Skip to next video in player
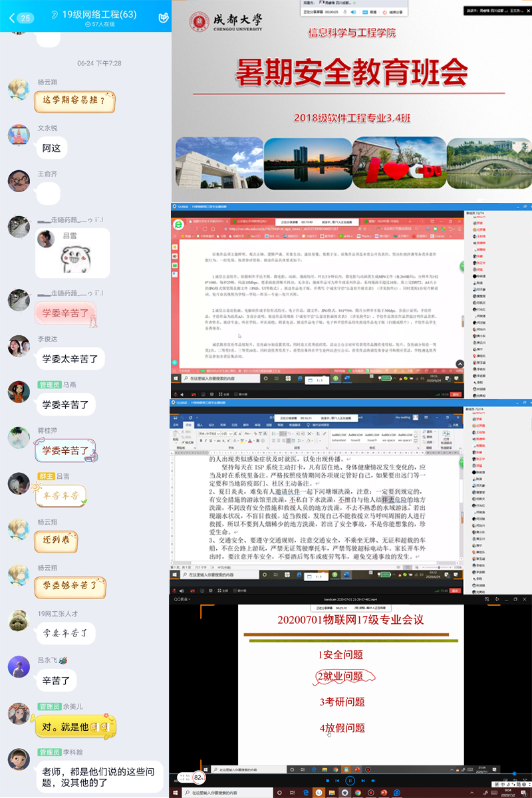The image size is (532, 798). tap(362, 780)
